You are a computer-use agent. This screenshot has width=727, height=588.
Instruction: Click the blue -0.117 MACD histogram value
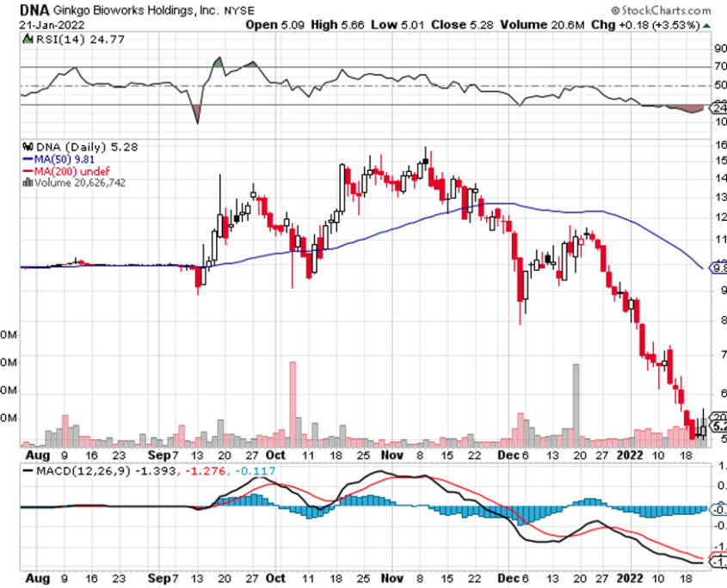coord(255,471)
